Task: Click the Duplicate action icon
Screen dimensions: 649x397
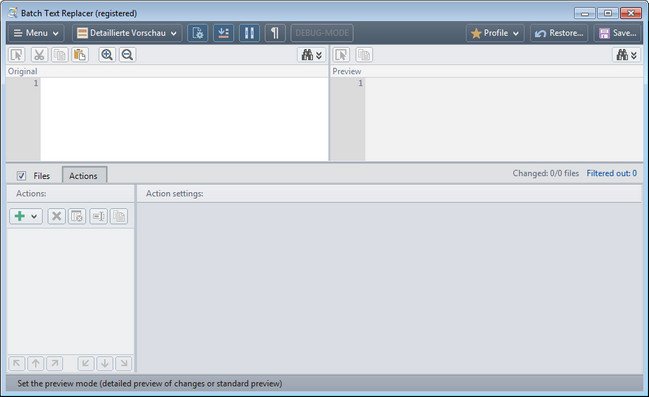Action: click(x=119, y=216)
